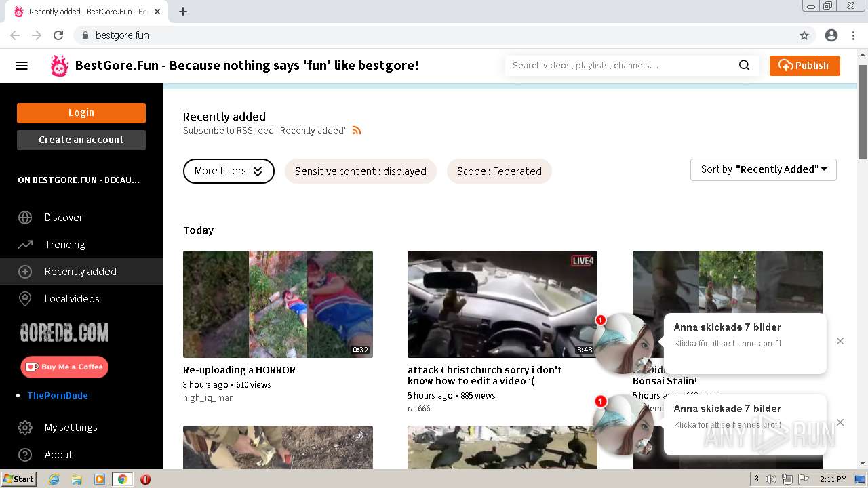Open the hamburger sidebar menu
868x488 pixels.
(x=22, y=66)
